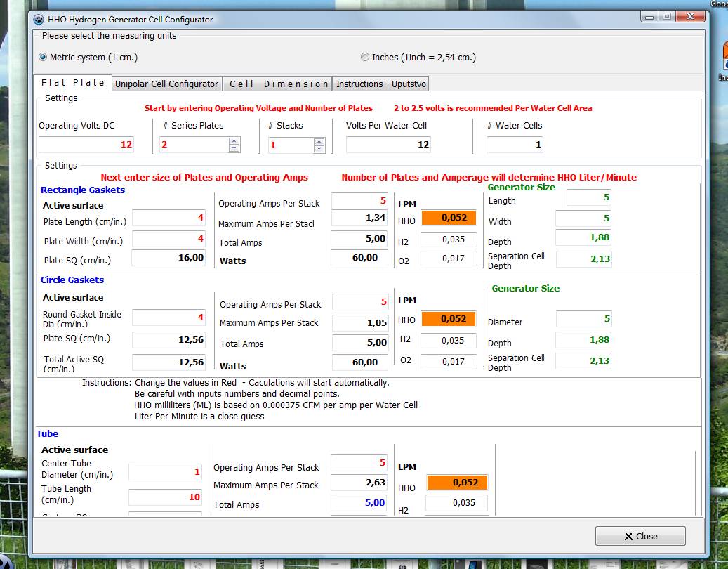Screen dimensions: 728x569
Task: Click the rectangle Plate Length input field
Action: coord(167,218)
